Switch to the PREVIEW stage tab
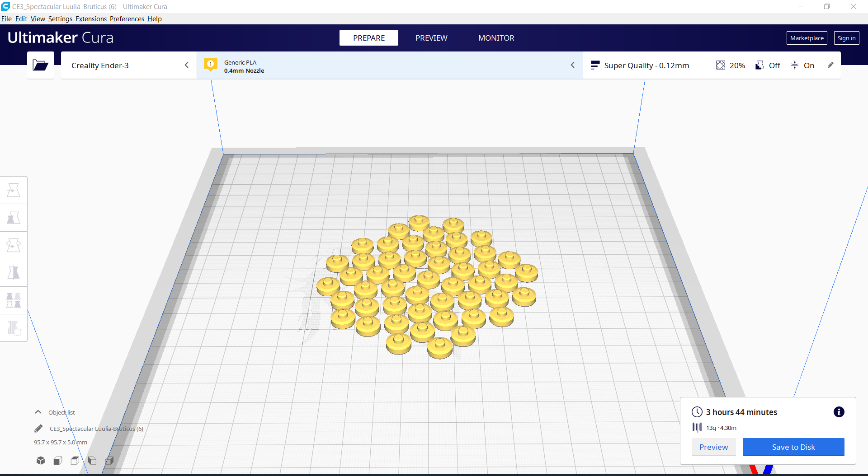The height and width of the screenshot is (476, 868). [431, 38]
